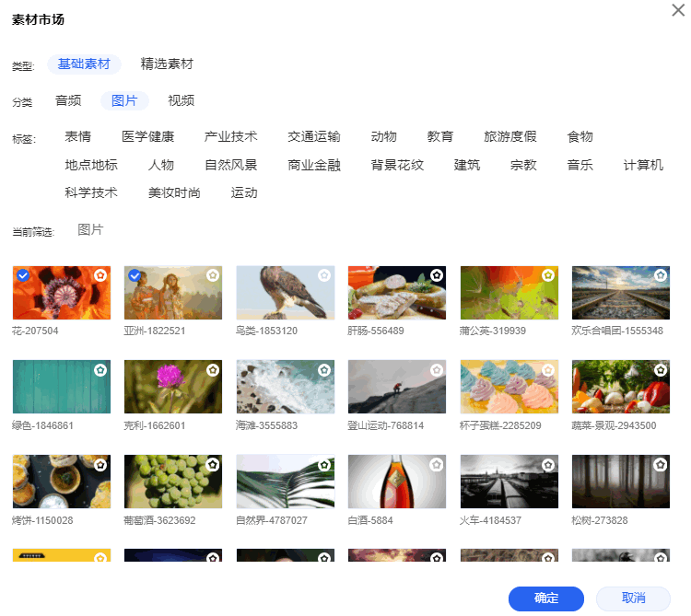Filter by 运动 tag
The image size is (691, 616).
(244, 192)
